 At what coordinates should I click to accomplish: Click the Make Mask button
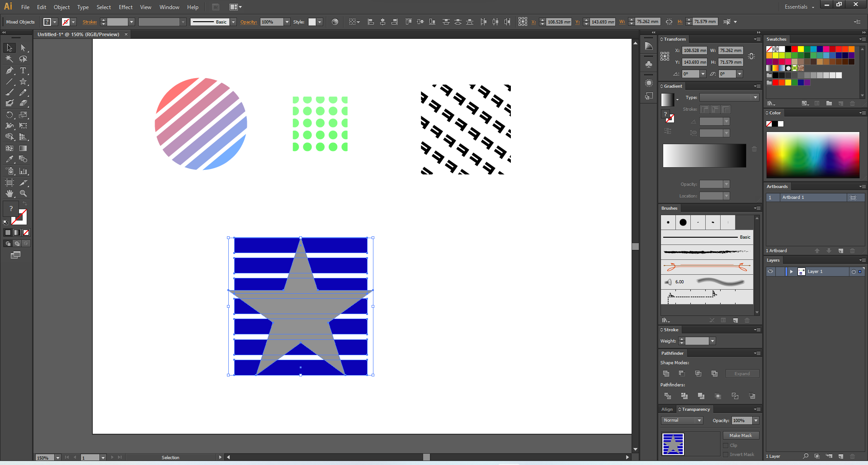pos(741,436)
